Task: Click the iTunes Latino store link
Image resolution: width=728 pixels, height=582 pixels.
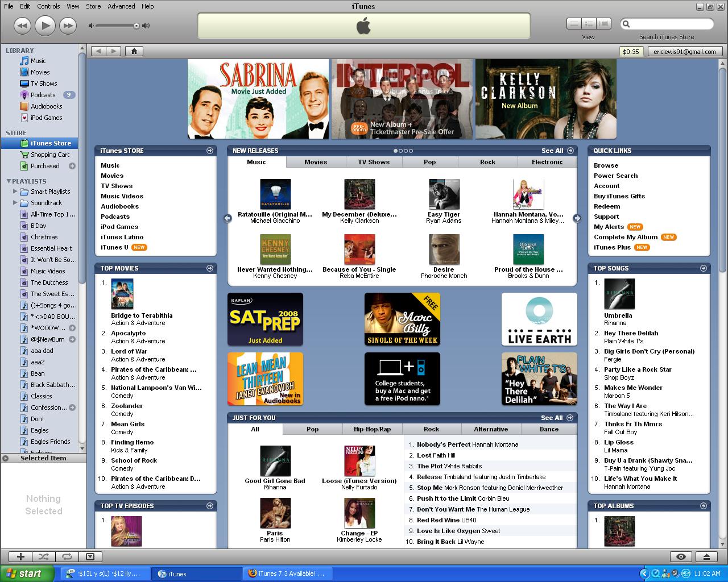Action: tap(122, 237)
